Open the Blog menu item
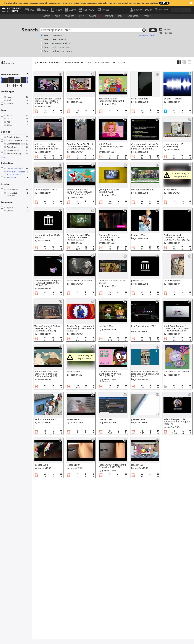This screenshot has height=644, width=194. tap(57, 16)
